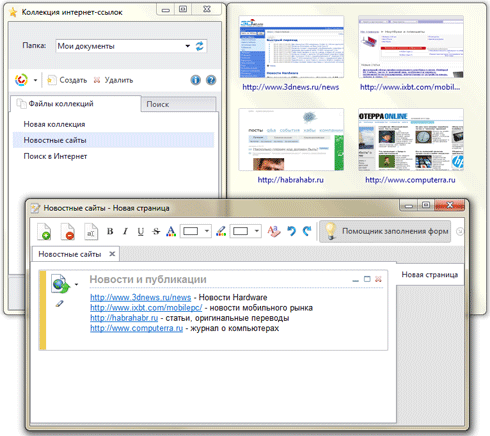Open the computerra.ru page thumbnail

click(411, 139)
